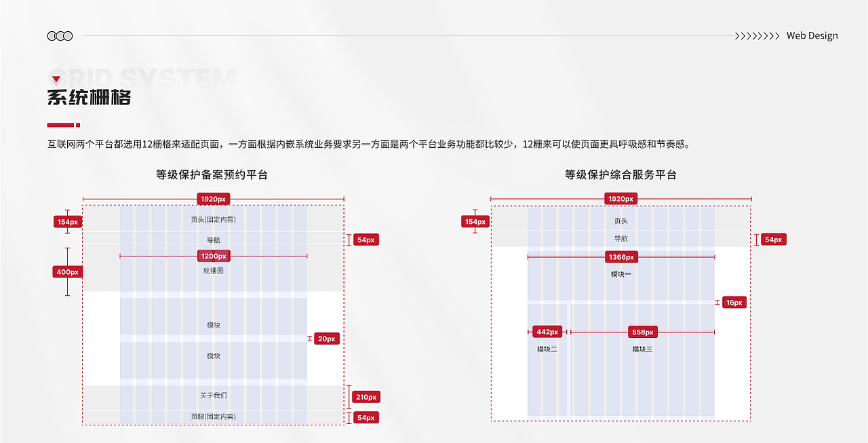
Task: Click the 轮播图 label
Action: (x=214, y=271)
